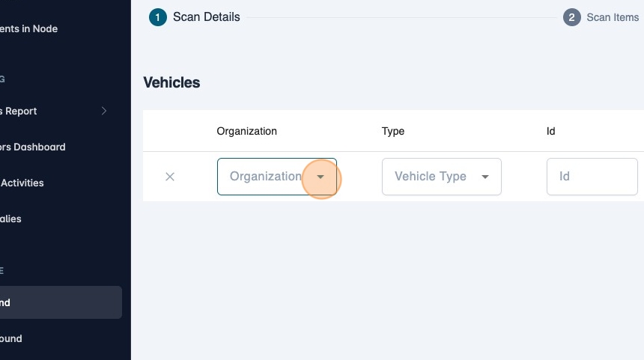This screenshot has height=360, width=644.
Task: Select the sidebar item ending in 'in Node'
Action: pyautogui.click(x=29, y=29)
